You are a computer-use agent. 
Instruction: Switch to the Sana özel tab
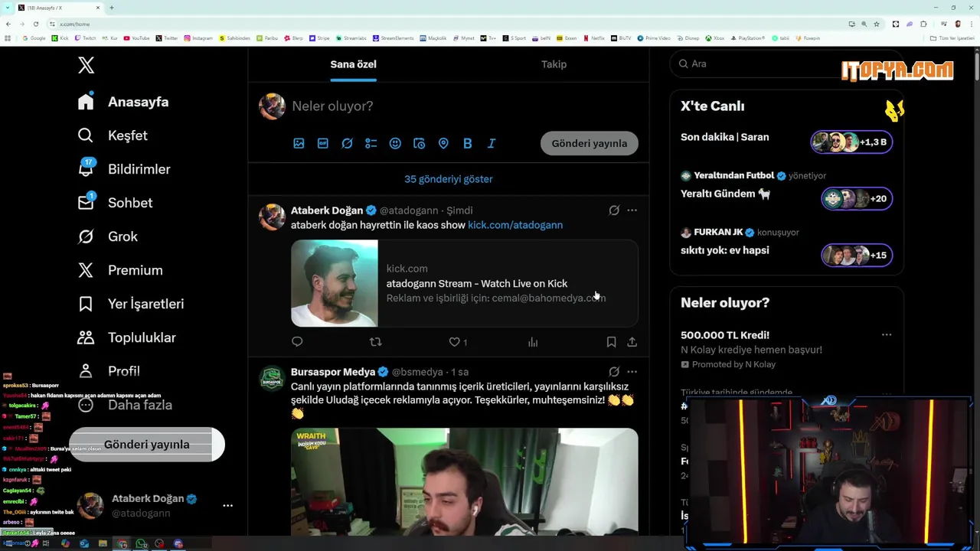pos(353,64)
